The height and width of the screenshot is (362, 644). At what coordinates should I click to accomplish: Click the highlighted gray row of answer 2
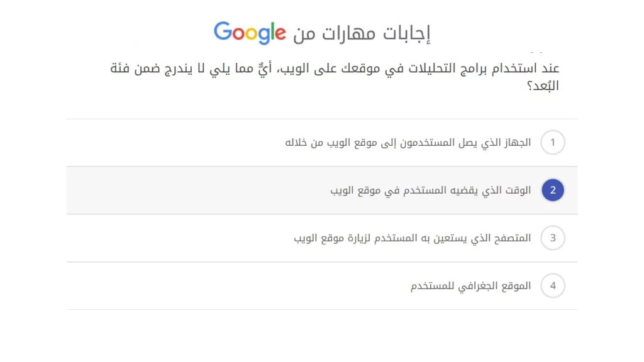coord(322,190)
